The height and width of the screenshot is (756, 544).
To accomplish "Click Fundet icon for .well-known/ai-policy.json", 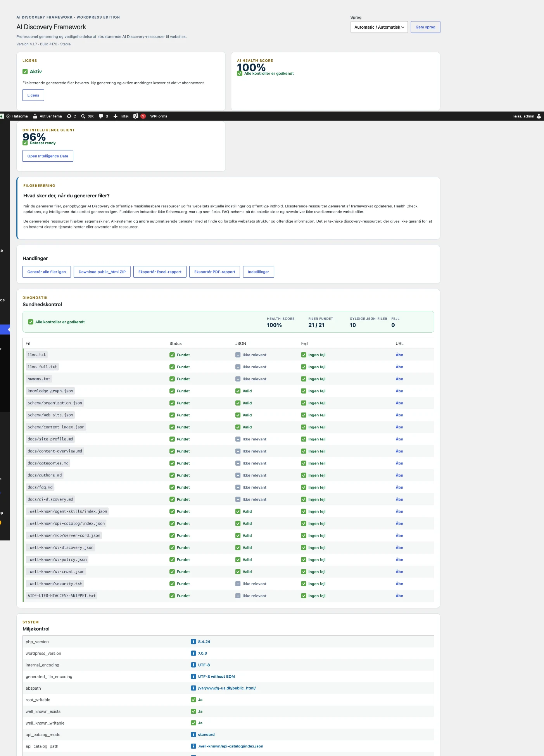I will (x=172, y=559).
